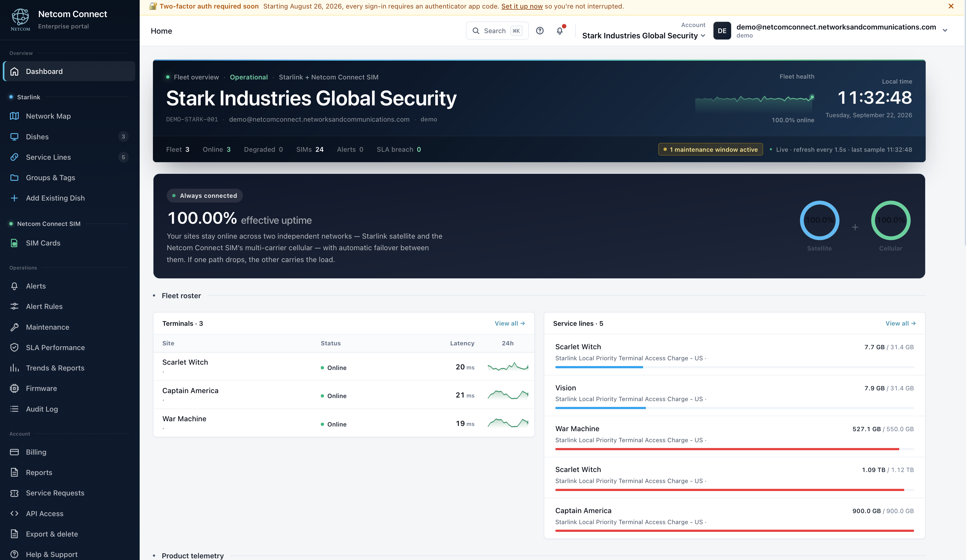This screenshot has width=966, height=560.
Task: Click the Search input field
Action: (497, 31)
